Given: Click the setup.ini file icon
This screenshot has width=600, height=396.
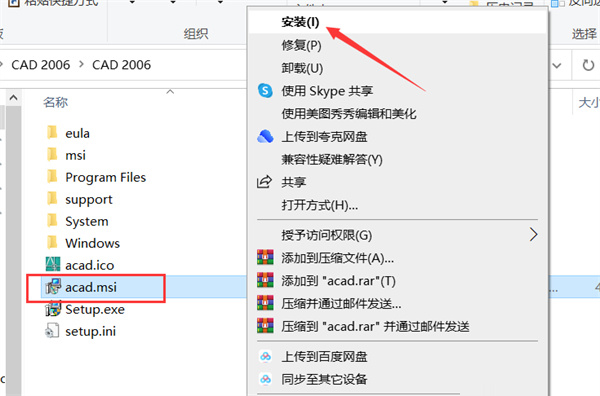Looking at the screenshot, I should pyautogui.click(x=52, y=331).
